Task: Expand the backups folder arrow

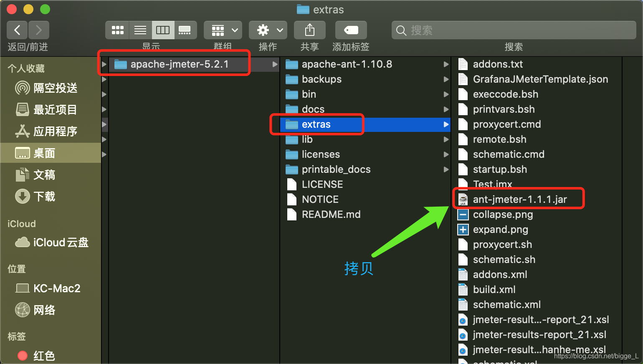Action: click(446, 79)
